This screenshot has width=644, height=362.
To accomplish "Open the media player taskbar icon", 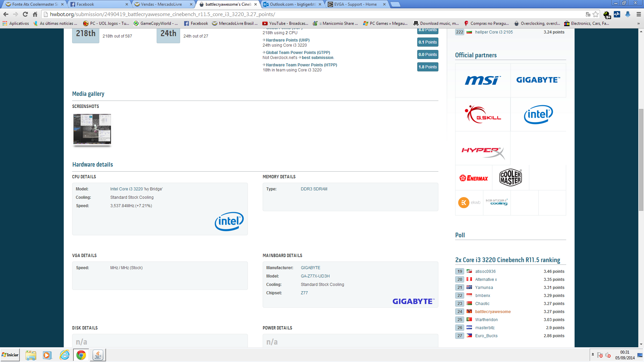I will click(x=47, y=355).
